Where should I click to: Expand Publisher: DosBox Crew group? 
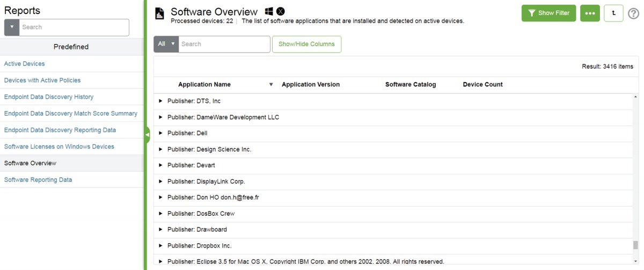coord(160,214)
